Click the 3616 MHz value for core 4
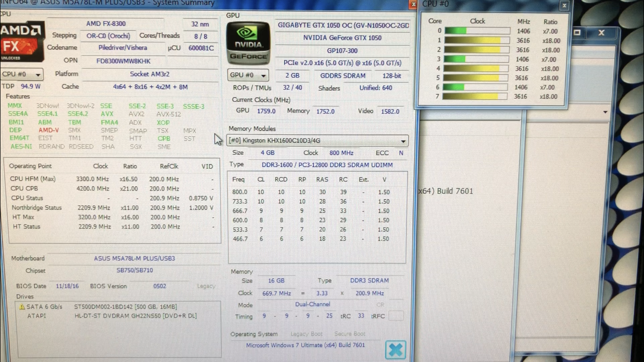 pos(522,69)
